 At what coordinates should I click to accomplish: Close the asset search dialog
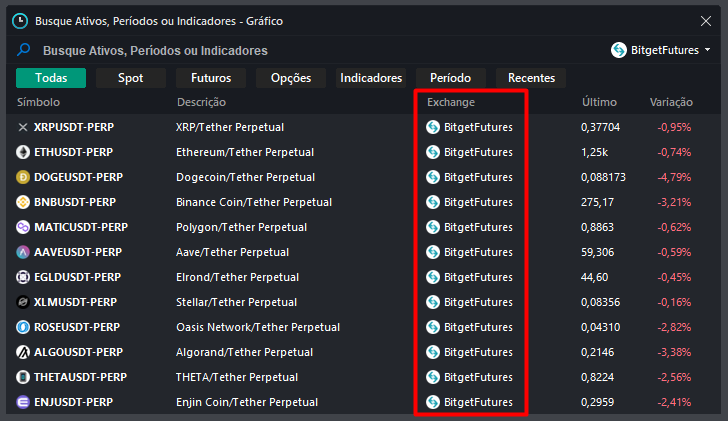click(x=706, y=21)
